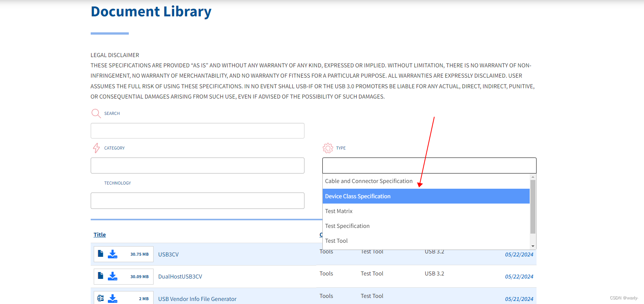This screenshot has width=644, height=304.
Task: Click Test Tool in the DualHostUSB3CV row
Action: coord(372,274)
